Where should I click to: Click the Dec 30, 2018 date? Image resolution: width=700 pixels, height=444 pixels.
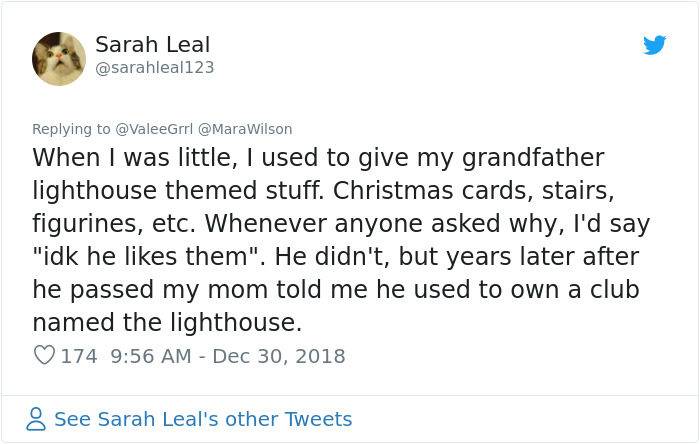tap(279, 356)
